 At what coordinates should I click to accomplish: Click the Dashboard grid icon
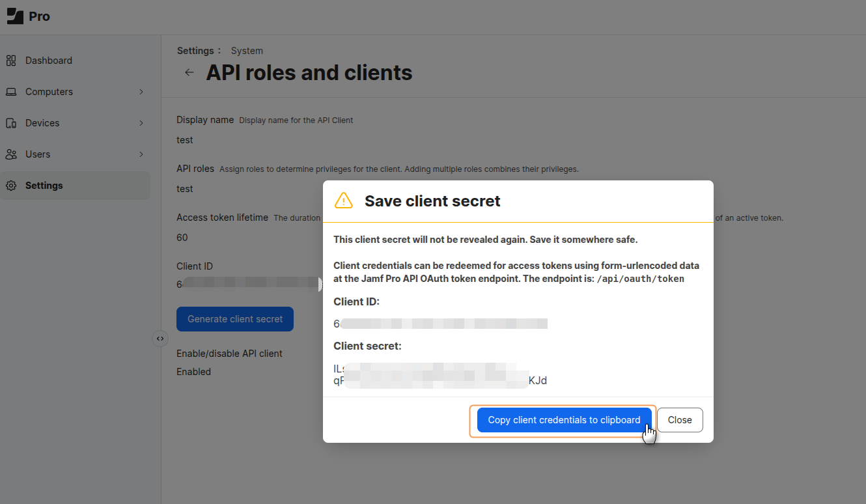click(11, 61)
